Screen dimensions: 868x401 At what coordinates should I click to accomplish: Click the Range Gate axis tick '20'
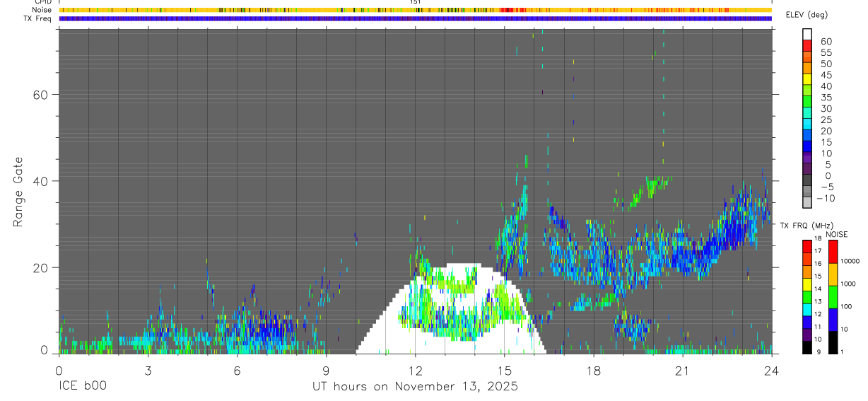[x=40, y=267]
